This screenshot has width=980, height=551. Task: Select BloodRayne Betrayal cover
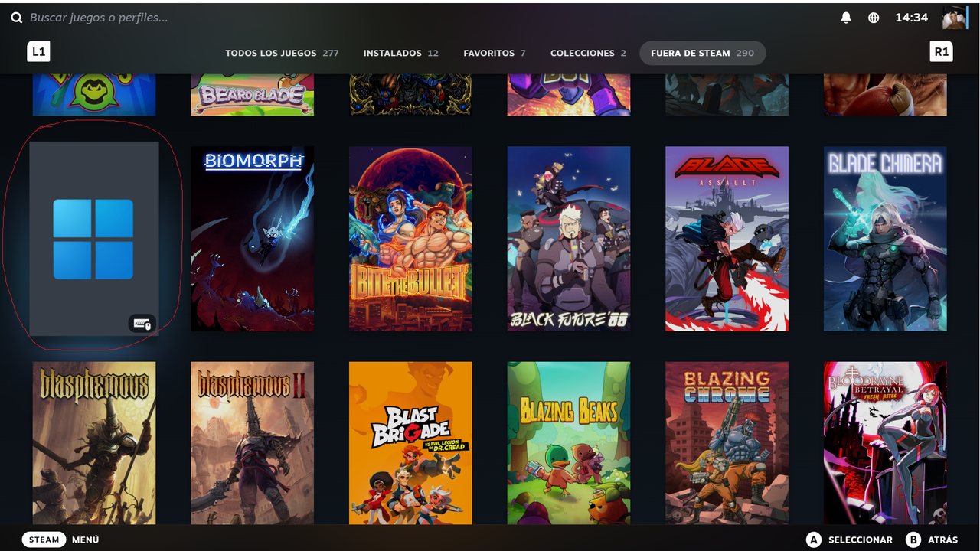[x=885, y=443]
